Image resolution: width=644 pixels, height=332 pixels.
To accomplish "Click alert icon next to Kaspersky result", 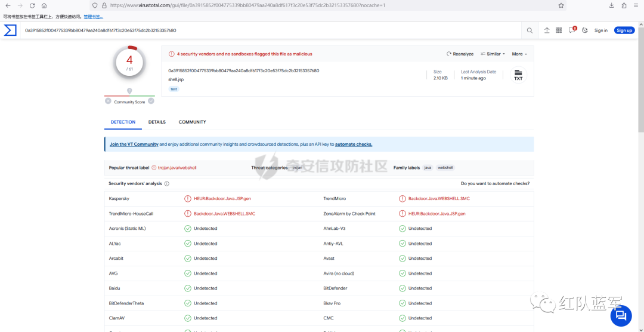I will pos(188,199).
